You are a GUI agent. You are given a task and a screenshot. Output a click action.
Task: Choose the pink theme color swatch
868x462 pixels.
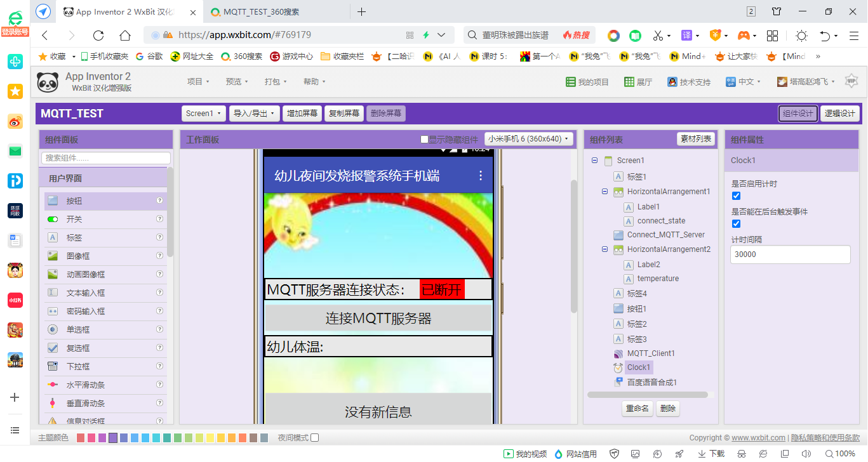tap(91, 438)
